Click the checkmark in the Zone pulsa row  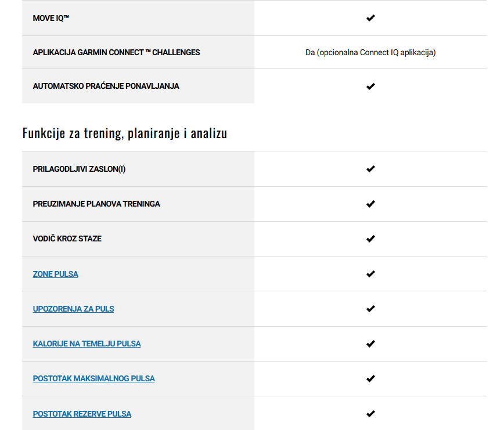point(370,274)
